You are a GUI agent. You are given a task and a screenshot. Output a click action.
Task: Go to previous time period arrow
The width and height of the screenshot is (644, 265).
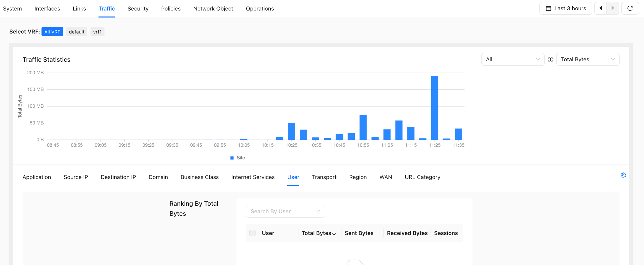click(600, 8)
